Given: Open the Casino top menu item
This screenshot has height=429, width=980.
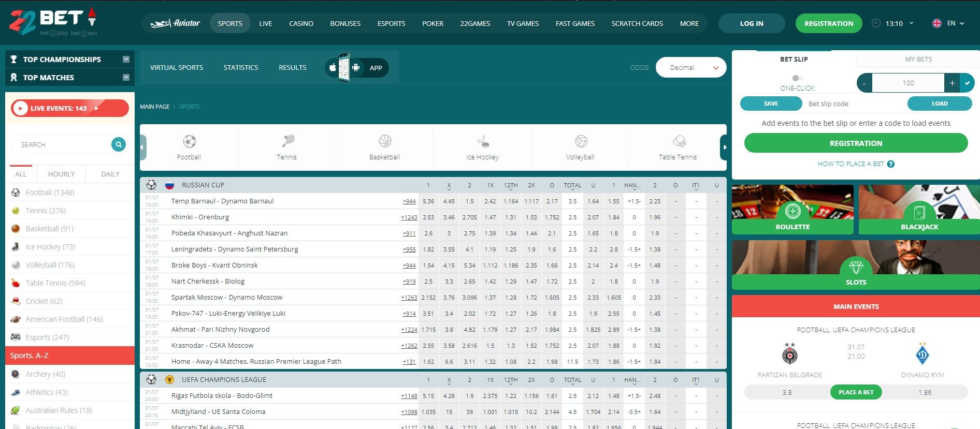Looking at the screenshot, I should (x=301, y=23).
